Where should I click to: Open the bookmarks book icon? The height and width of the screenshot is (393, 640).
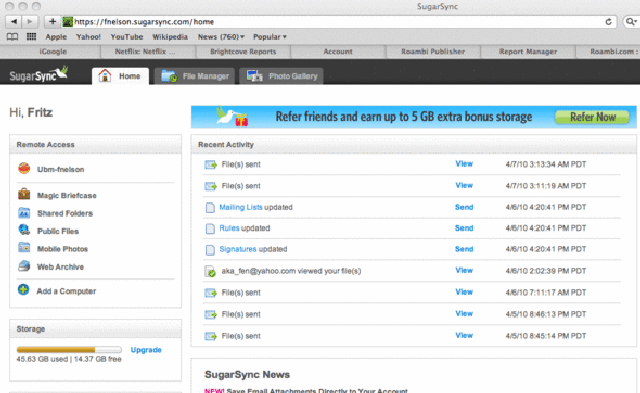pyautogui.click(x=12, y=37)
